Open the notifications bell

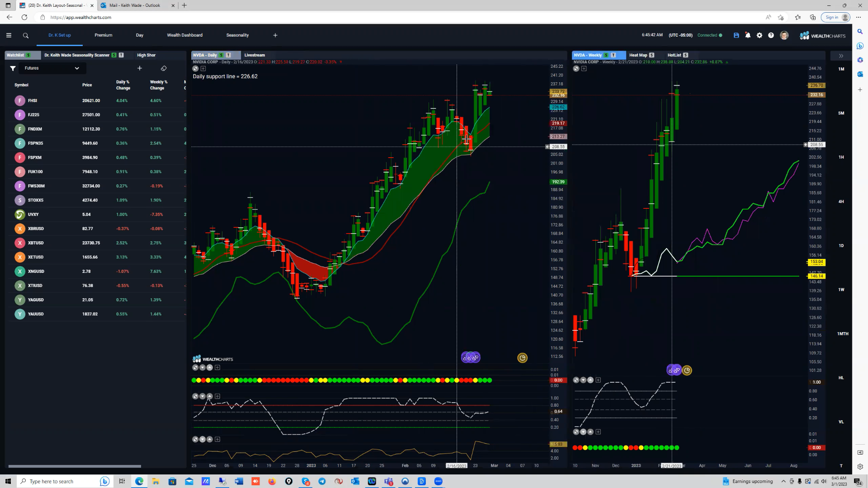(x=748, y=35)
